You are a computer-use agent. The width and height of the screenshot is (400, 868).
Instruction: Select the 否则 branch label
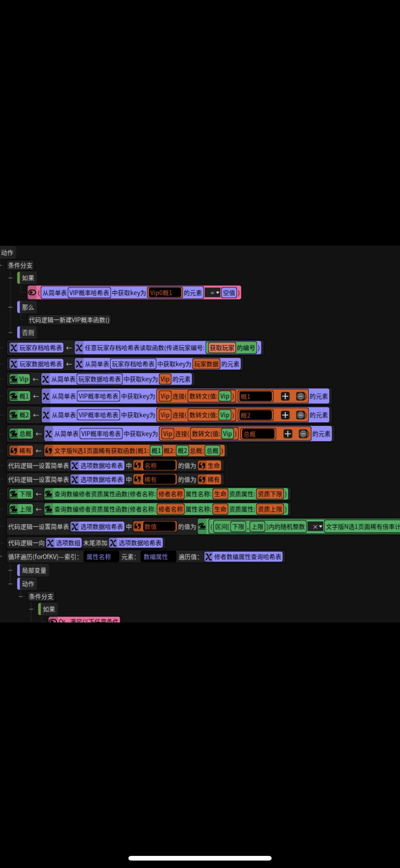click(x=28, y=333)
